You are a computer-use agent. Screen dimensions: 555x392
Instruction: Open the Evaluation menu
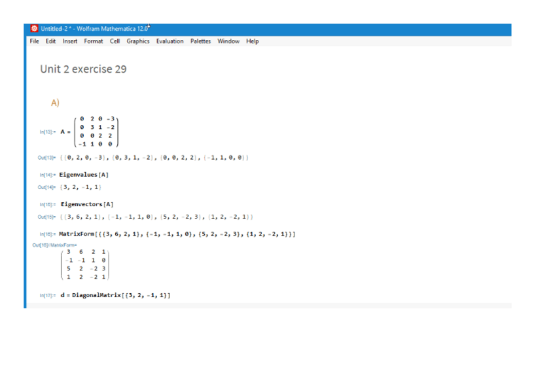click(170, 41)
